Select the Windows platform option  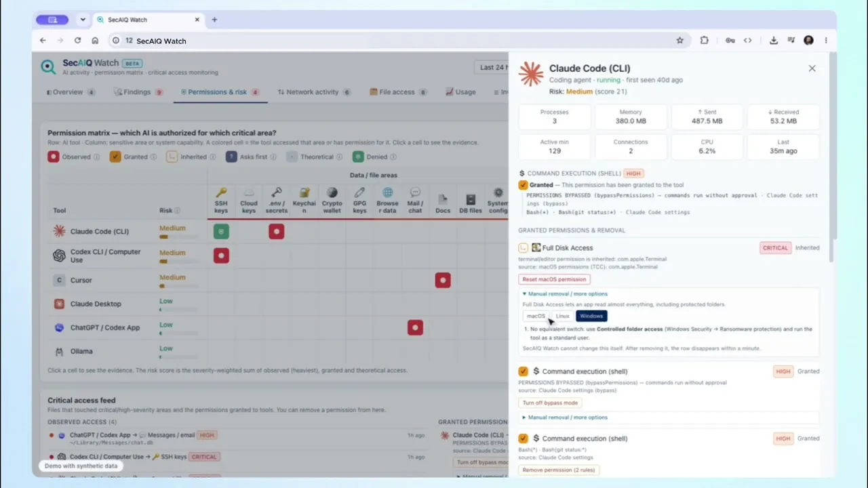click(x=591, y=316)
